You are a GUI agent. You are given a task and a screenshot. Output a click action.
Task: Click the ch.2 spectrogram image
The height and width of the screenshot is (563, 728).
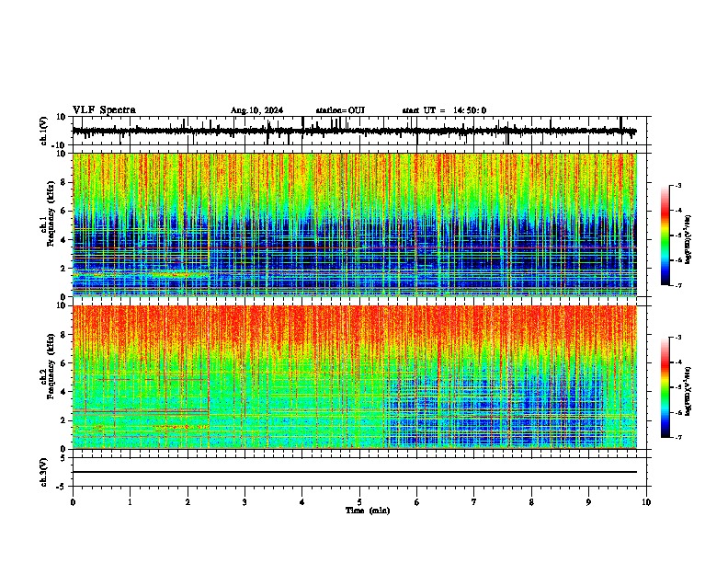[355, 377]
